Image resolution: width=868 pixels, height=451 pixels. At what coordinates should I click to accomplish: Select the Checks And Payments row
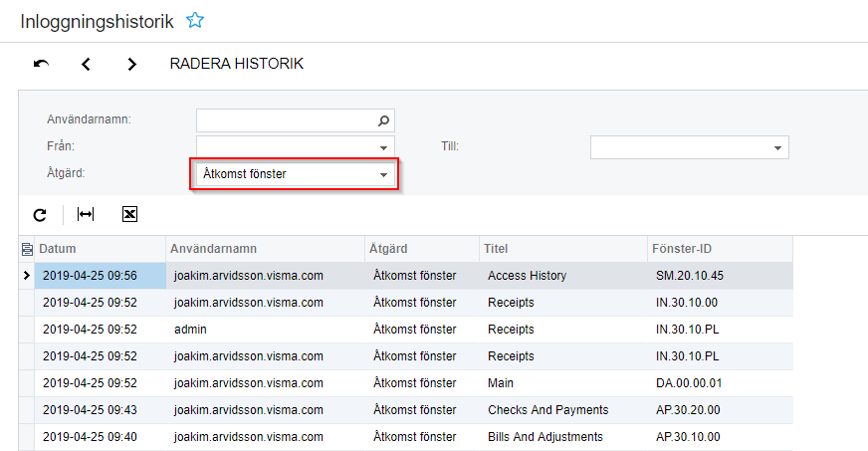pos(547,410)
